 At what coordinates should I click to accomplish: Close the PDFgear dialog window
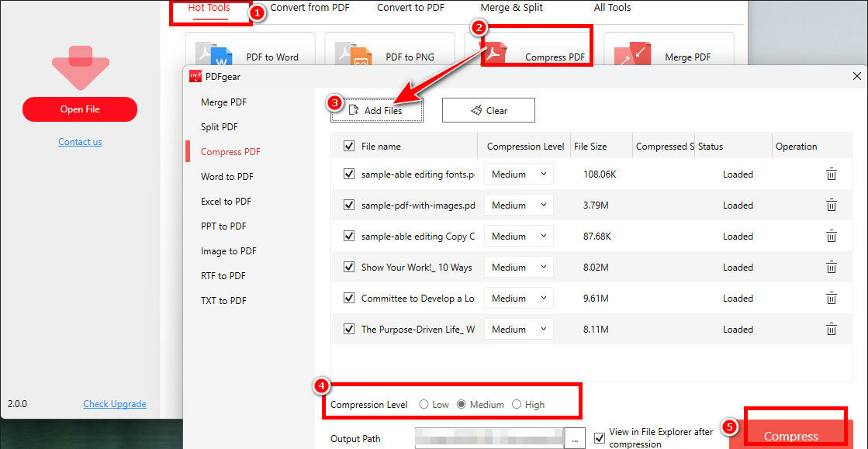point(857,77)
